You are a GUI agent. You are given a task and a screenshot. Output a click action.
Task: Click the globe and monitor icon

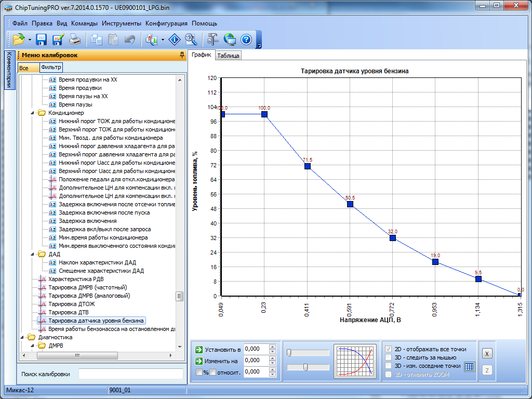coord(230,39)
